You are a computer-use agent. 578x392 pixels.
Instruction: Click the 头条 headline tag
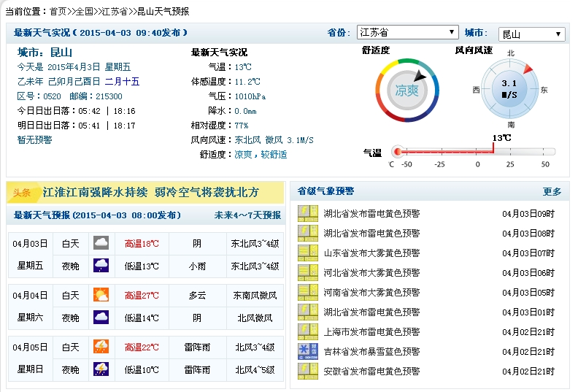(21, 193)
